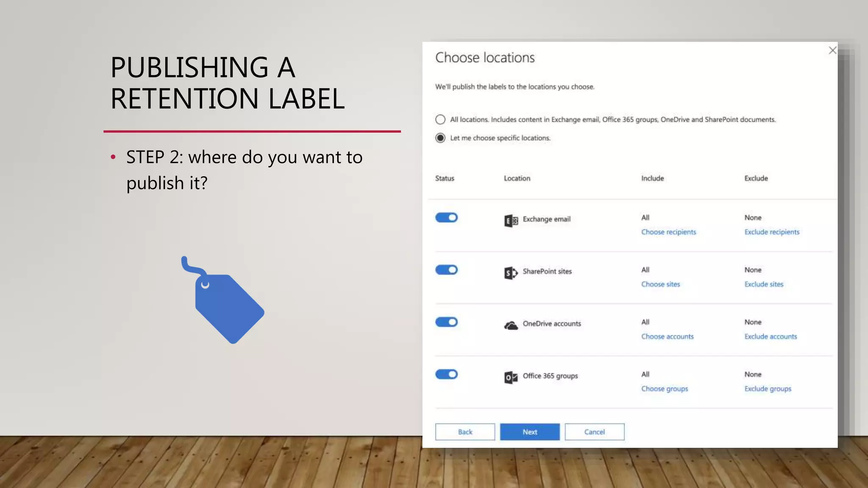The width and height of the screenshot is (868, 488).
Task: Open the Choose sites link
Action: (660, 284)
